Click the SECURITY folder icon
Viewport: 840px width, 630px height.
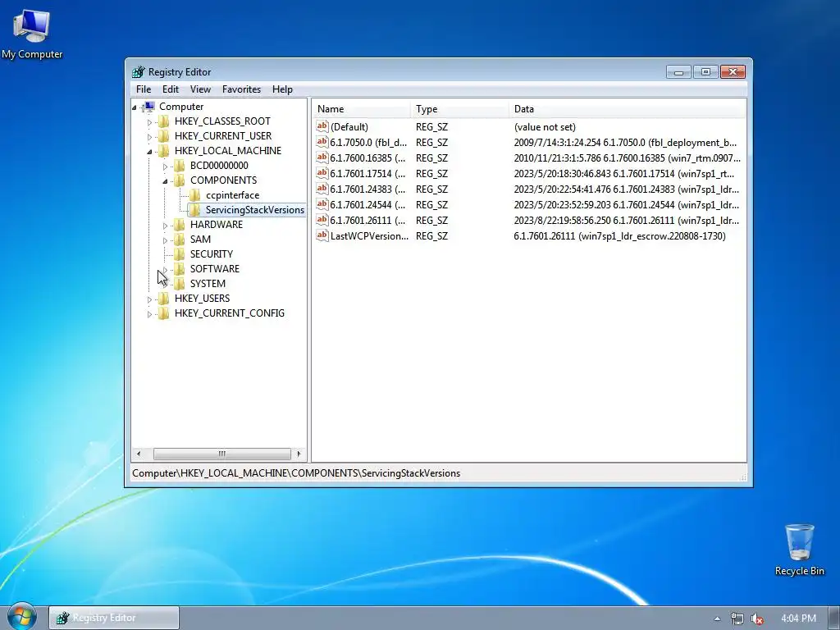pos(180,254)
